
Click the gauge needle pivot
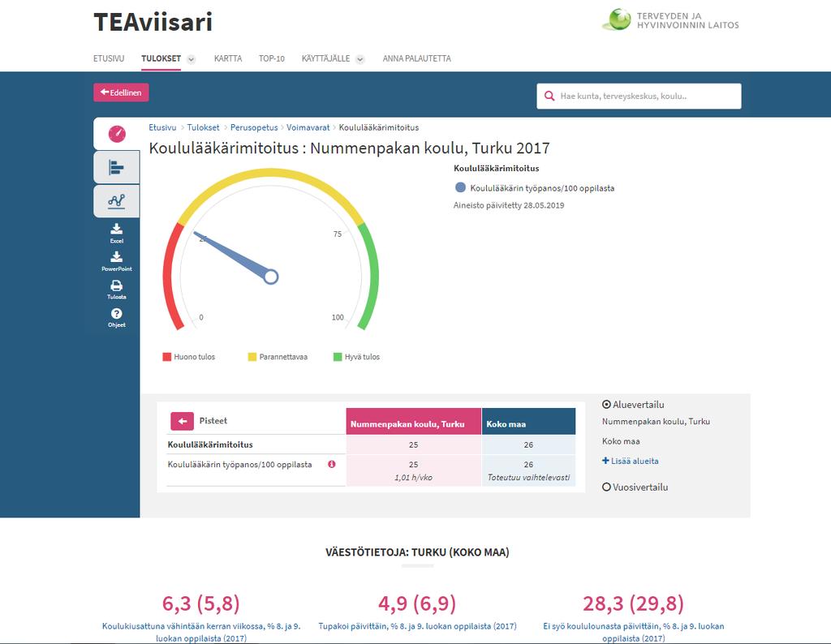[x=271, y=277]
